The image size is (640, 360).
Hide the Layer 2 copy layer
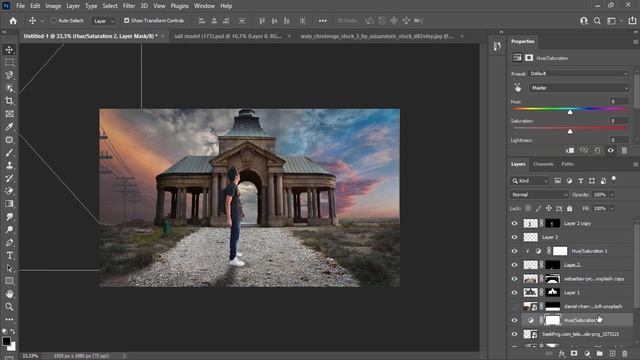[x=514, y=223]
